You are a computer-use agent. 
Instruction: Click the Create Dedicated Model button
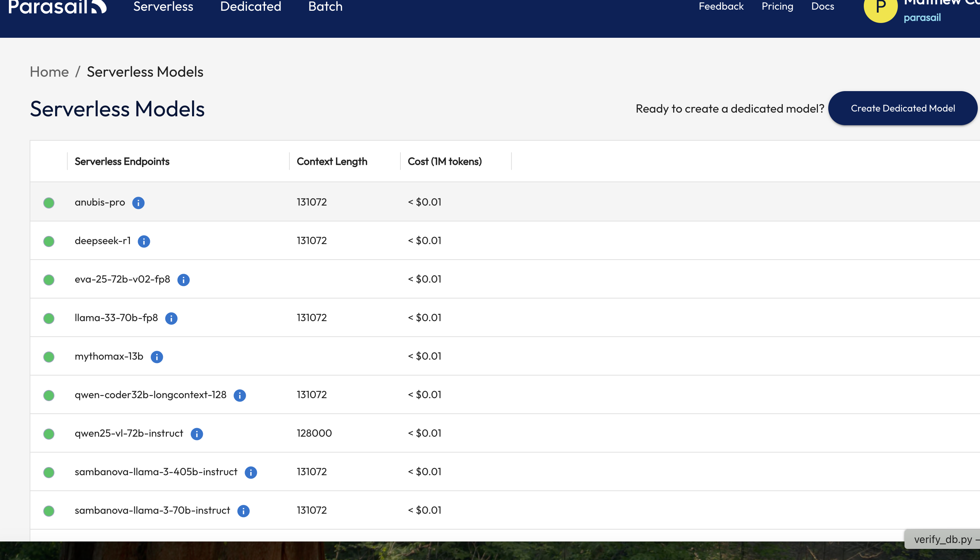click(x=902, y=109)
